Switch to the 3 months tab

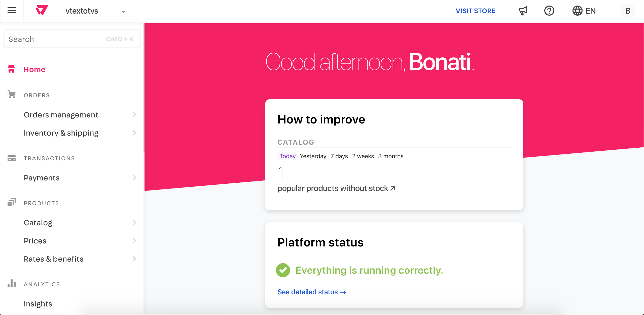pyautogui.click(x=391, y=156)
